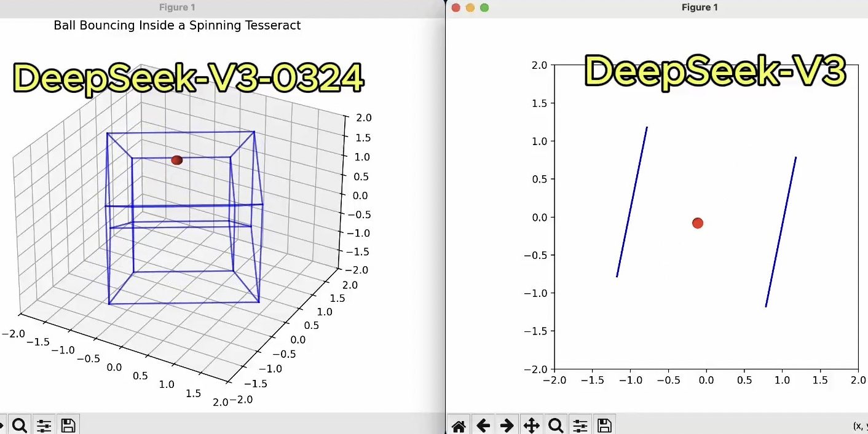Open Configure subplots in right figure toolbar
The height and width of the screenshot is (434, 868).
click(580, 425)
